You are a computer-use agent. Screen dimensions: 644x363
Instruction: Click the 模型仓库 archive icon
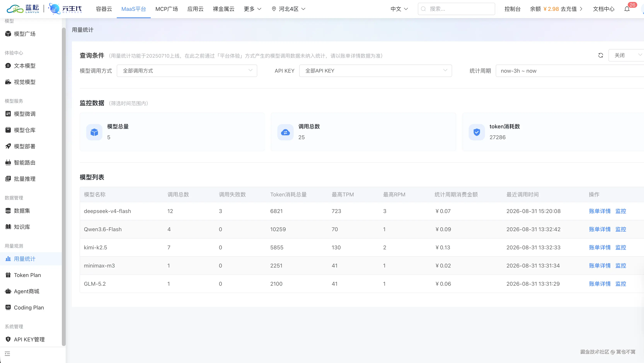[x=8, y=130]
